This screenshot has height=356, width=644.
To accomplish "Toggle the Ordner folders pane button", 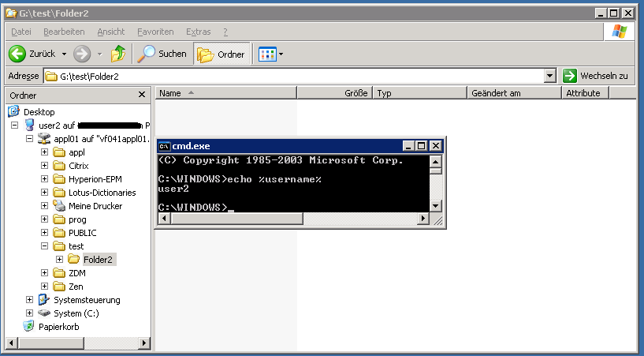I will click(x=221, y=54).
